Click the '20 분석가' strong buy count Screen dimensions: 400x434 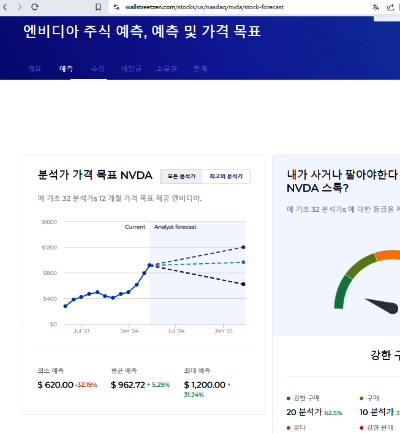tap(304, 412)
